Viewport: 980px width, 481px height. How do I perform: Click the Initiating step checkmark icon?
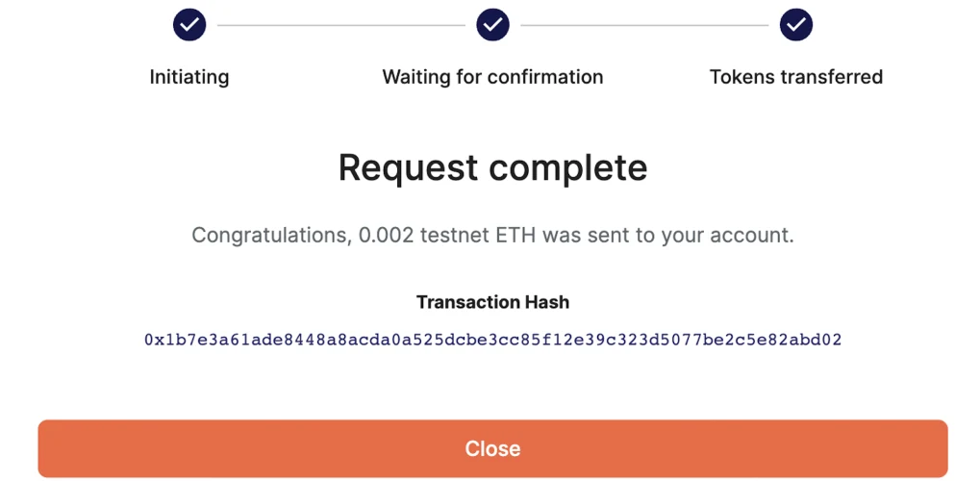[189, 25]
